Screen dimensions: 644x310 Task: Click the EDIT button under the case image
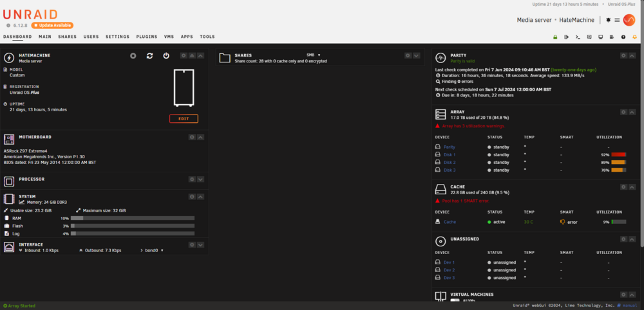click(184, 118)
